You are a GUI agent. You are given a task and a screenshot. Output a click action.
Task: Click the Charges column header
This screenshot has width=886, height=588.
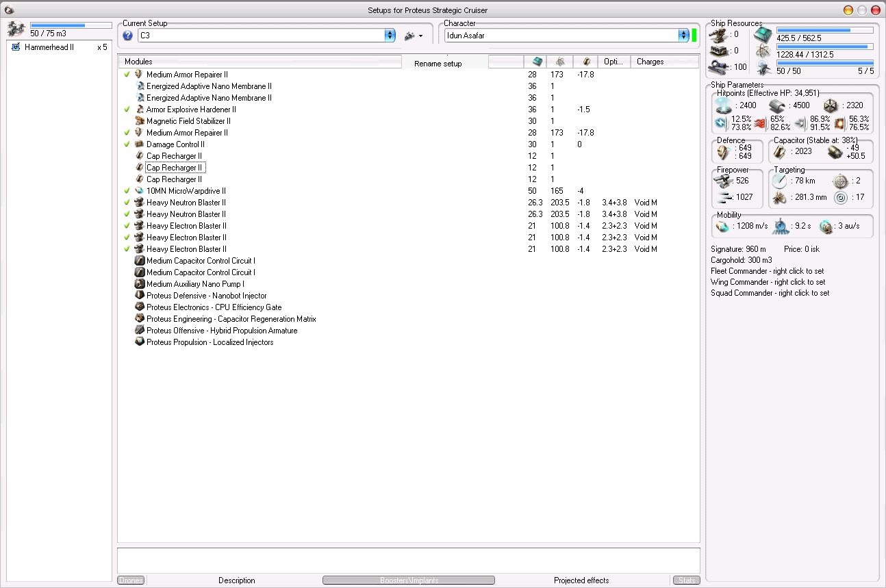(664, 62)
